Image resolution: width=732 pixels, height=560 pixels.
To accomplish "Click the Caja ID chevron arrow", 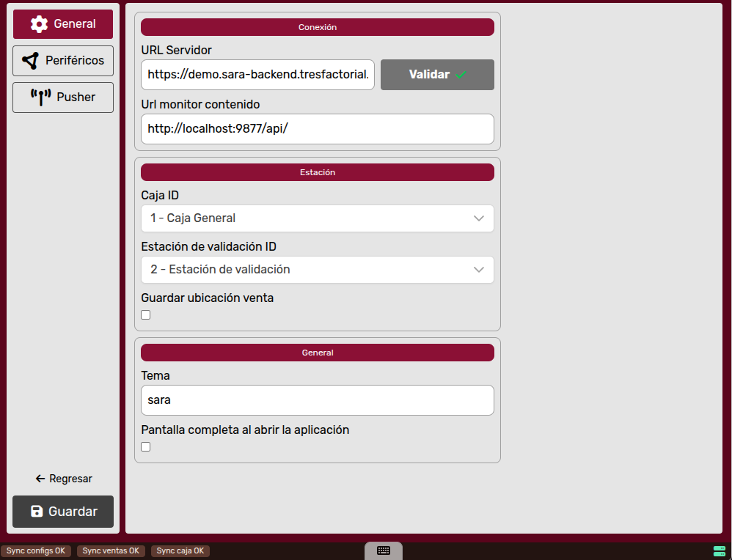I will 479,218.
